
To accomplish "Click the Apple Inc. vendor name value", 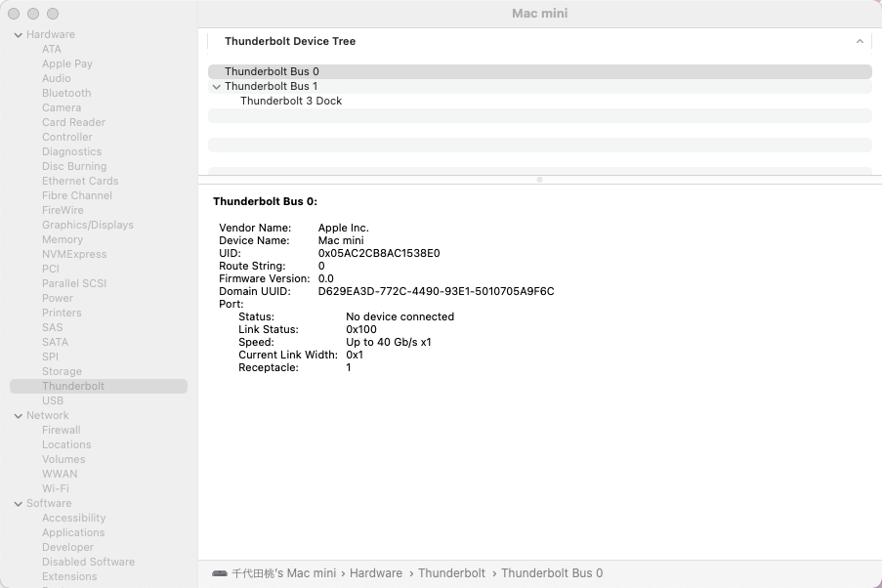I will pos(343,228).
